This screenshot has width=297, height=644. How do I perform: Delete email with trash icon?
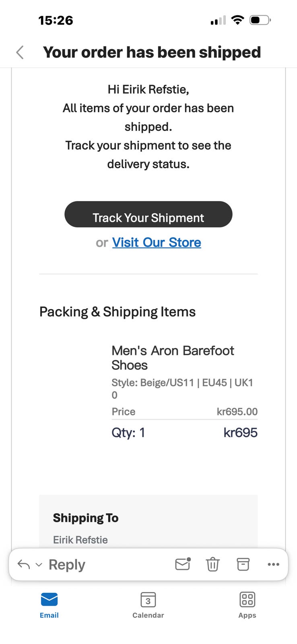pos(212,564)
